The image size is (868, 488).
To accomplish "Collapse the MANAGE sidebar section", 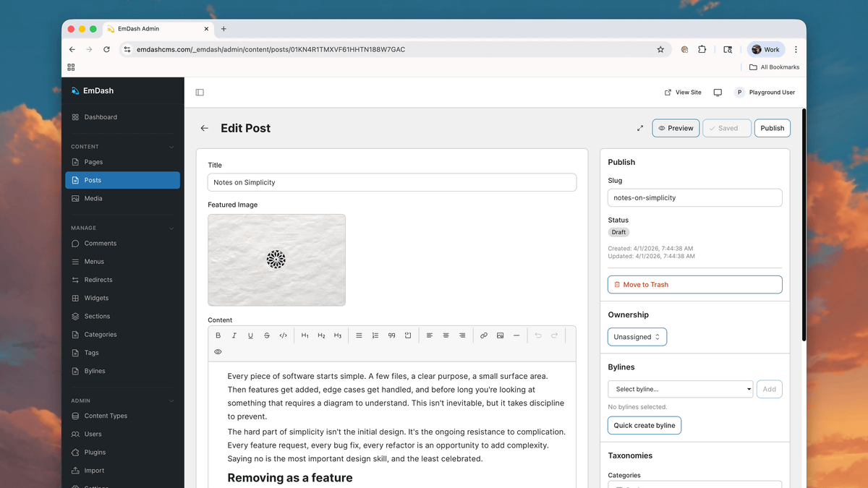I will (x=171, y=228).
